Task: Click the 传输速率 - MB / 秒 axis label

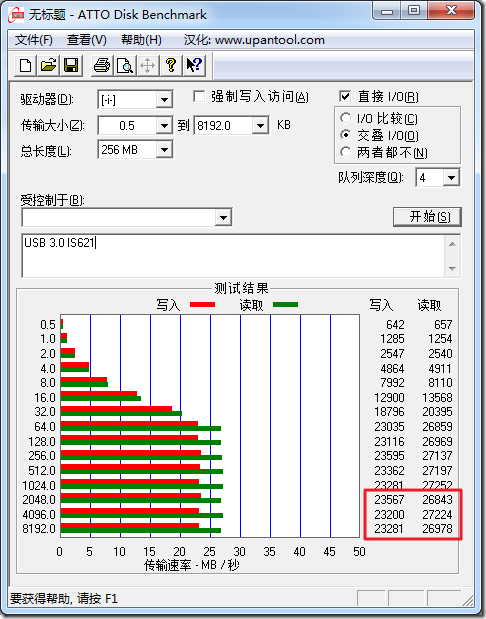Action: point(191,565)
